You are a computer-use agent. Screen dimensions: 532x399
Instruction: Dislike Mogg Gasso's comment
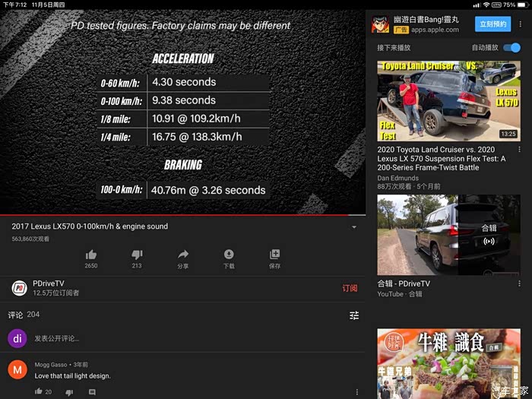[69, 393]
